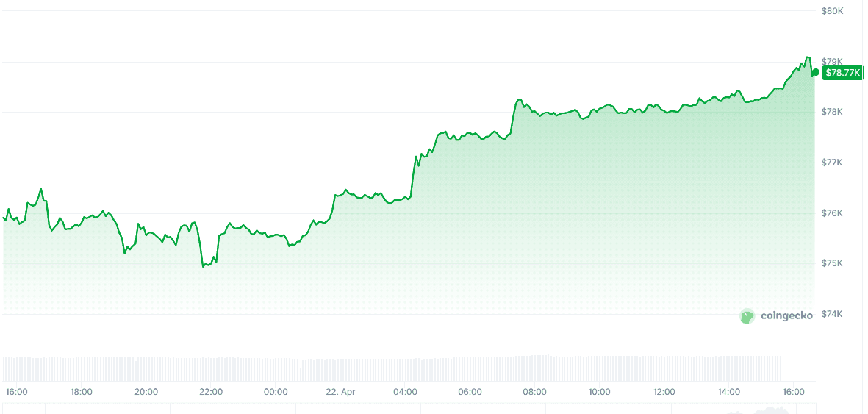Image resolution: width=868 pixels, height=414 pixels.
Task: Click the 04:00 time axis label
Action: point(405,392)
